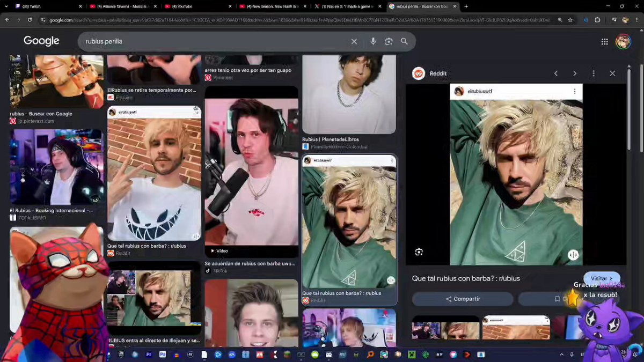Clear the search box with the X icon
The width and height of the screenshot is (644, 362).
pyautogui.click(x=354, y=41)
